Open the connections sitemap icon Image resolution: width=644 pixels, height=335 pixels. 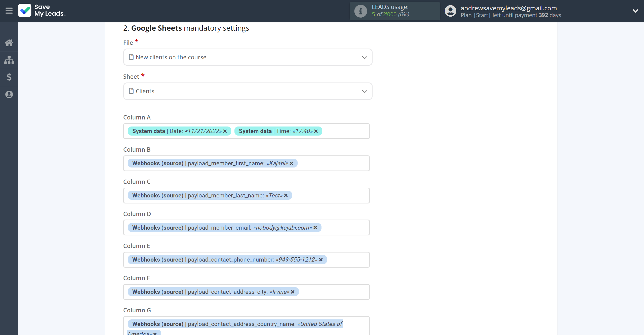pos(9,60)
